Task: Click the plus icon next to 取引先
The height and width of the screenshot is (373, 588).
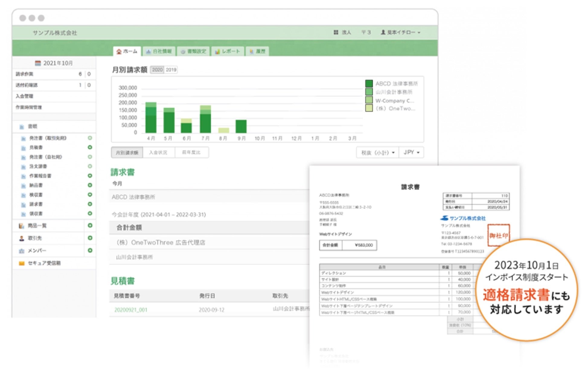Action: 90,238
